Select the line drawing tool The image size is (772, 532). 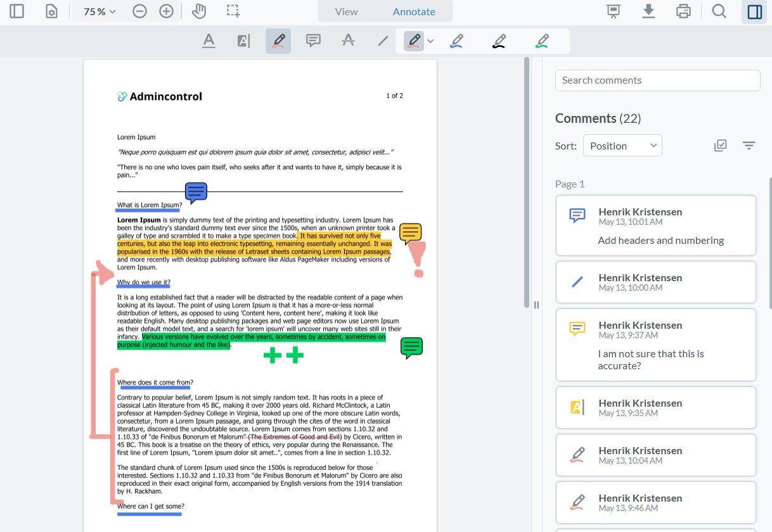[x=383, y=41]
